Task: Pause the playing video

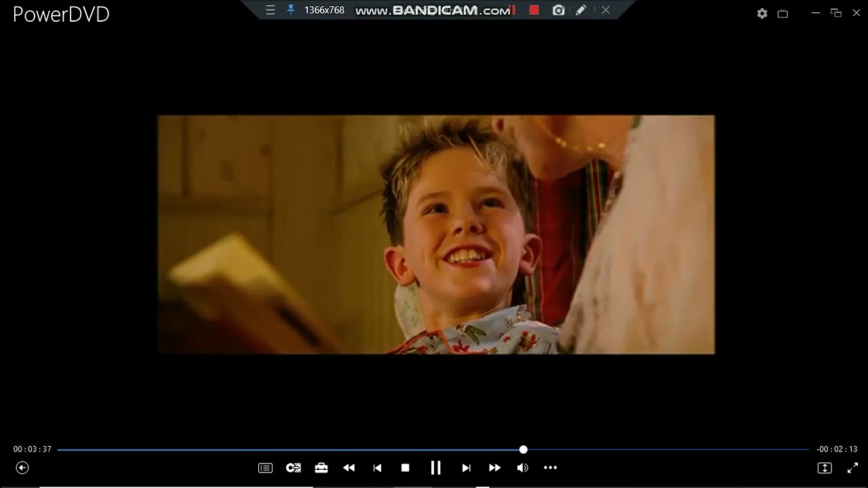Action: point(435,468)
